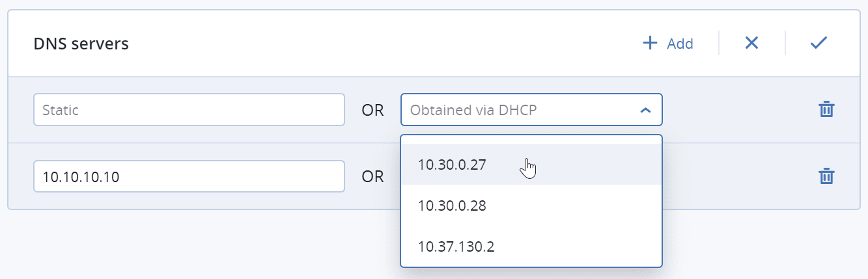Viewport: 868px width, 279px height.
Task: Click the plus icon beside Add
Action: coord(650,44)
